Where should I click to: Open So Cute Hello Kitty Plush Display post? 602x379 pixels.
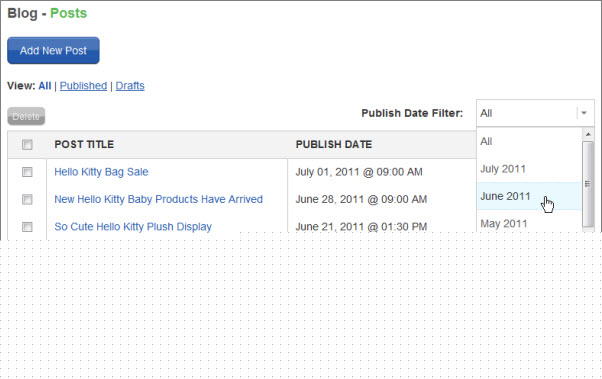tap(133, 227)
